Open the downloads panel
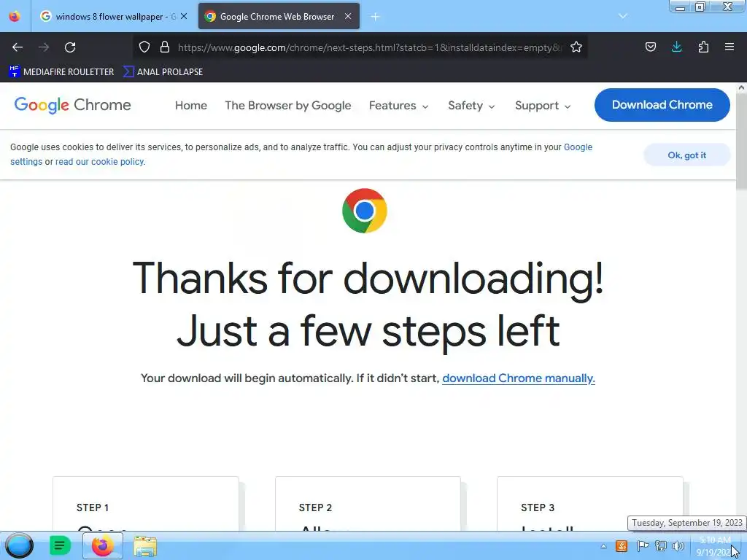Viewport: 747px width, 560px height. coord(676,47)
